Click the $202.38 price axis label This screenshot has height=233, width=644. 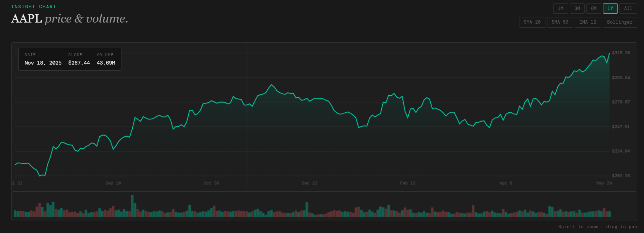click(621, 176)
